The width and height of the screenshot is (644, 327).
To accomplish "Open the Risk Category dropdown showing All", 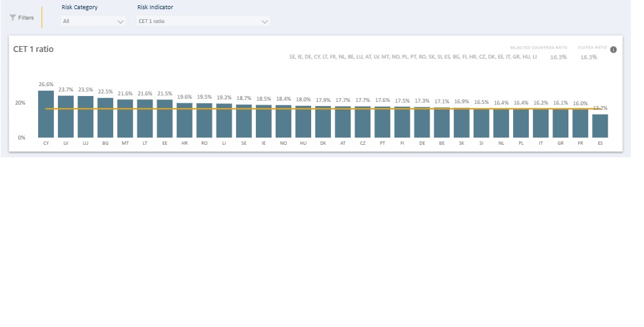I will click(x=93, y=21).
